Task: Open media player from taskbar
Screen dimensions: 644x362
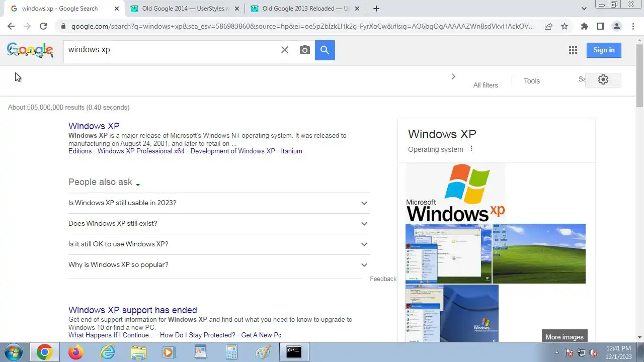Action: click(x=169, y=352)
